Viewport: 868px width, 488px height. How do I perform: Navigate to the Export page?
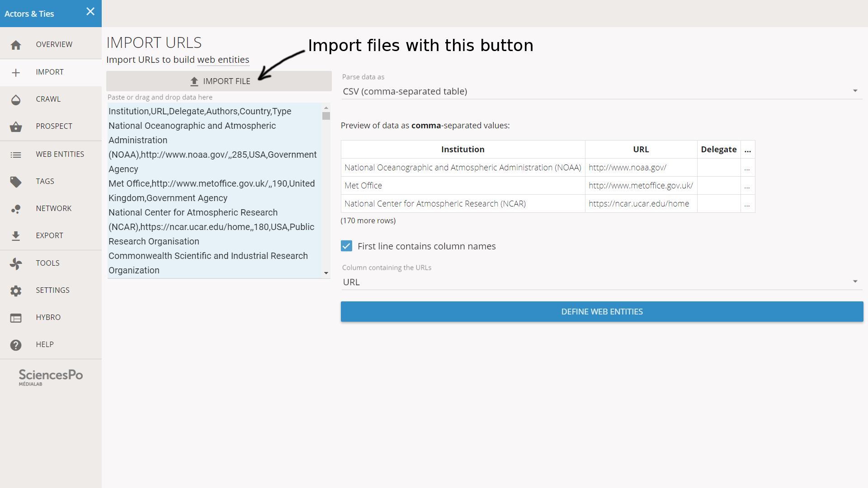(x=50, y=235)
